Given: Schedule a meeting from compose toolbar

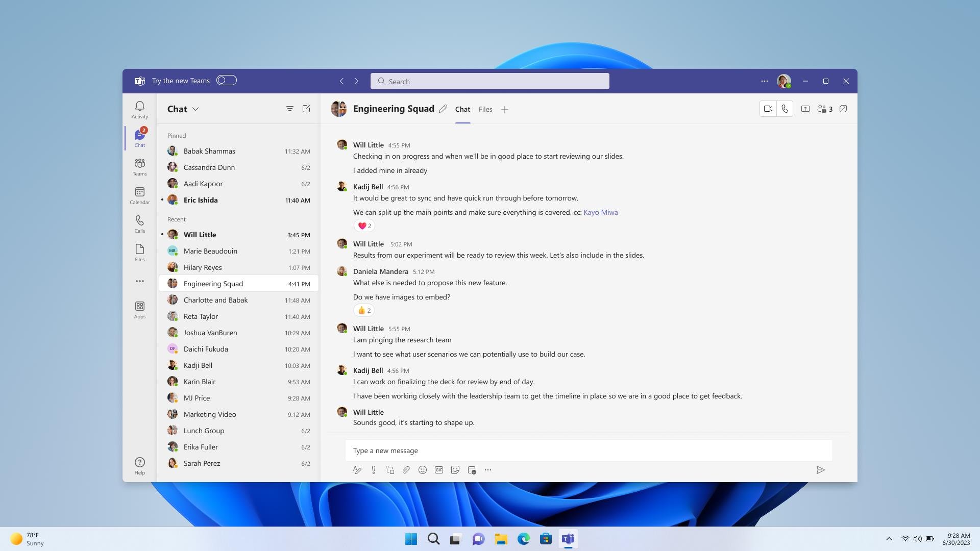Looking at the screenshot, I should coord(472,470).
